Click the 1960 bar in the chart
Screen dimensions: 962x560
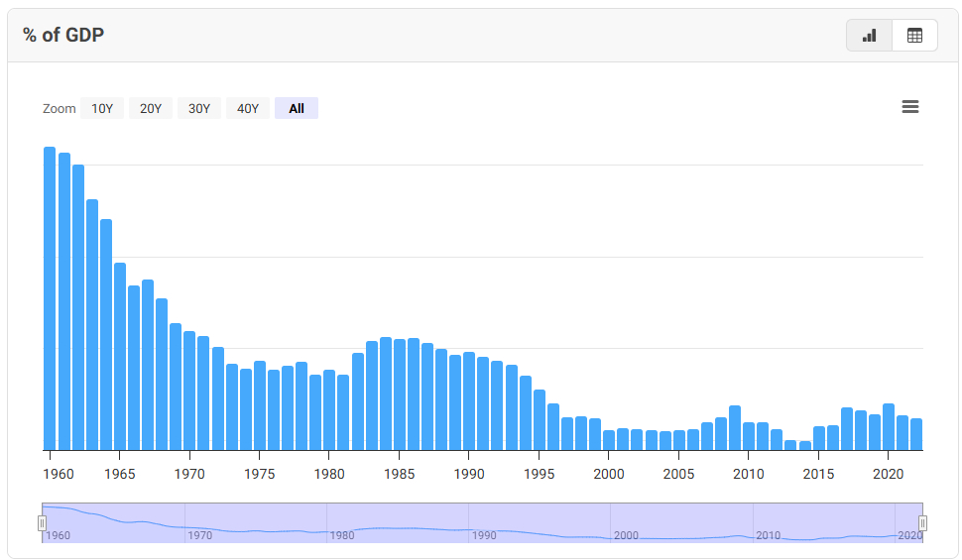click(x=50, y=297)
